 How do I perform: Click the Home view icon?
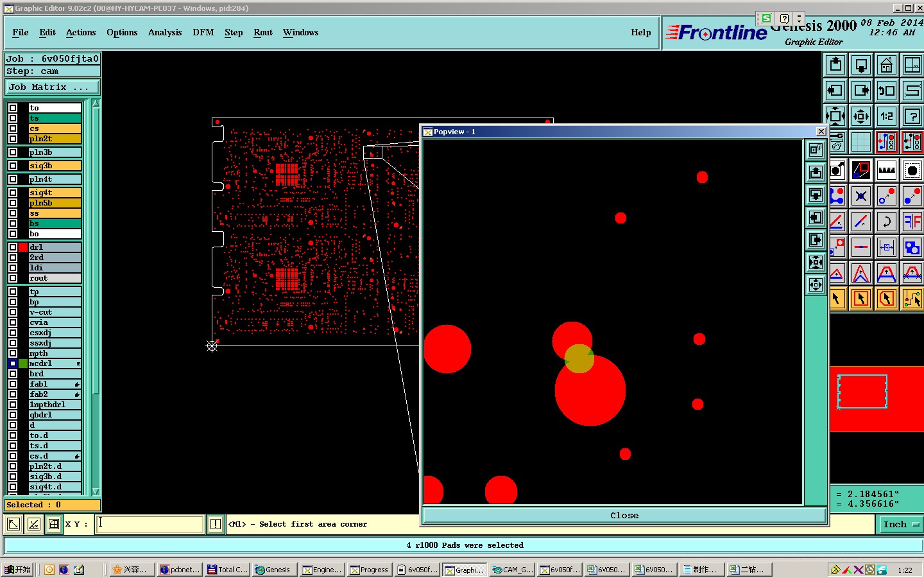point(887,65)
